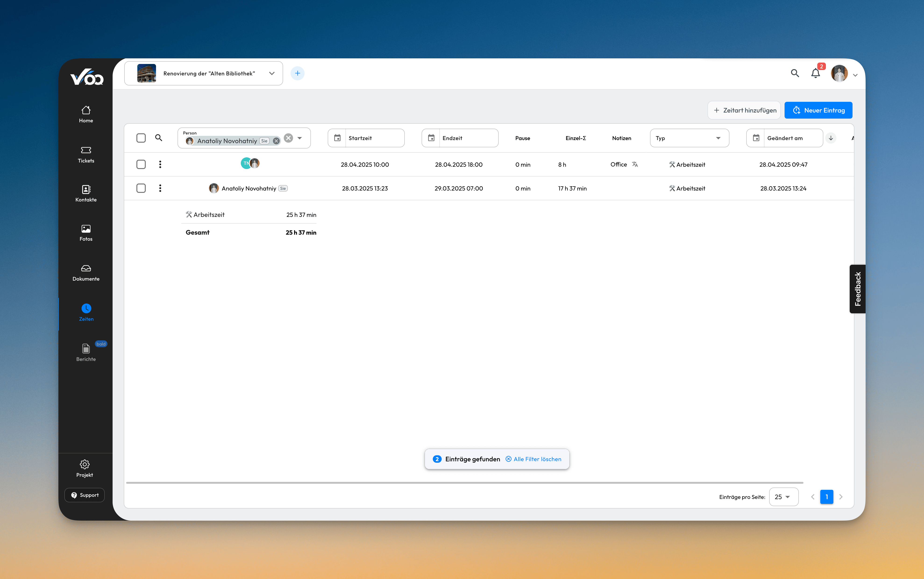Open the notifications bell
The width and height of the screenshot is (924, 579).
click(815, 73)
